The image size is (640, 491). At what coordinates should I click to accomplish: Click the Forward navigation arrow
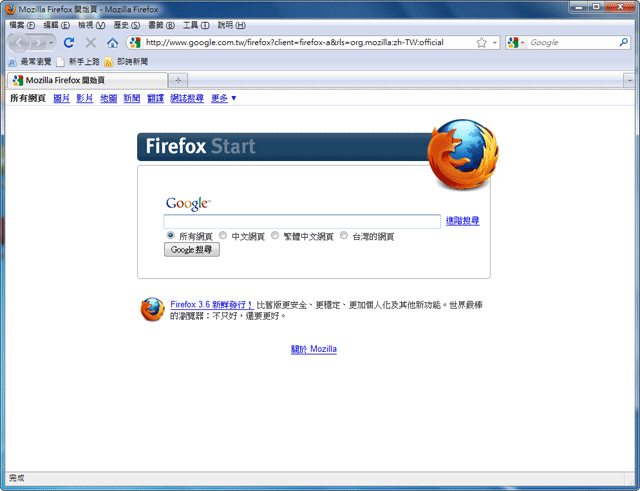coord(38,42)
